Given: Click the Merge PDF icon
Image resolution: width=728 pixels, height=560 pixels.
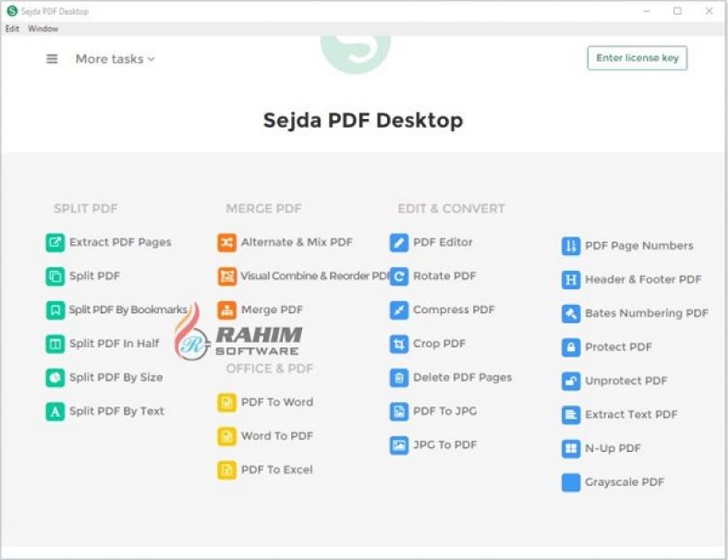Looking at the screenshot, I should [226, 310].
